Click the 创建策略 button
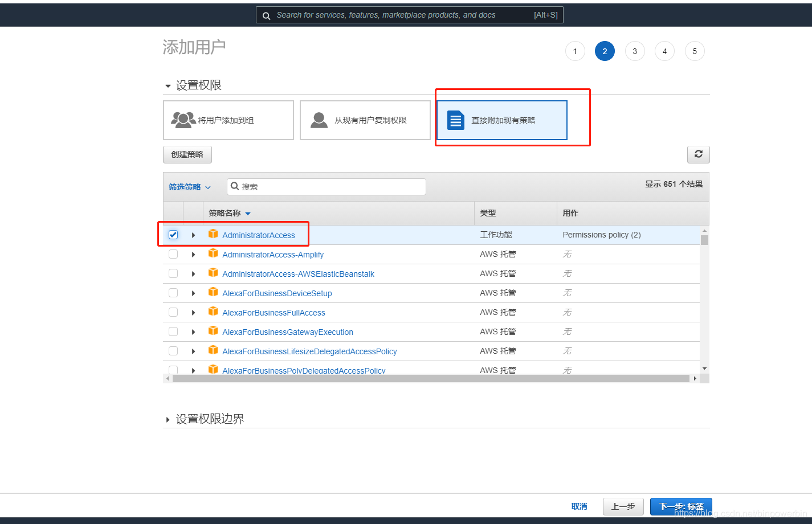The height and width of the screenshot is (524, 812). (x=187, y=154)
